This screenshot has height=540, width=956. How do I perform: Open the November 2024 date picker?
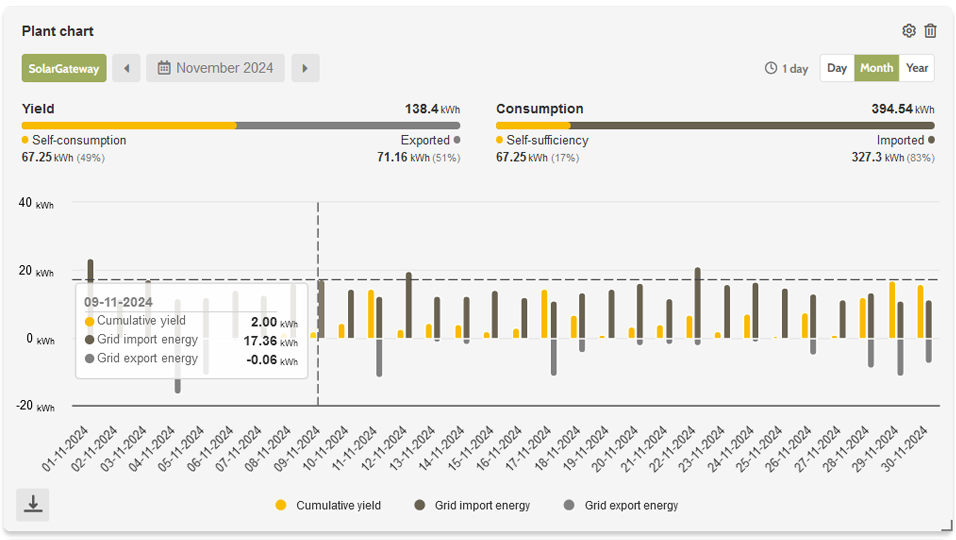215,68
